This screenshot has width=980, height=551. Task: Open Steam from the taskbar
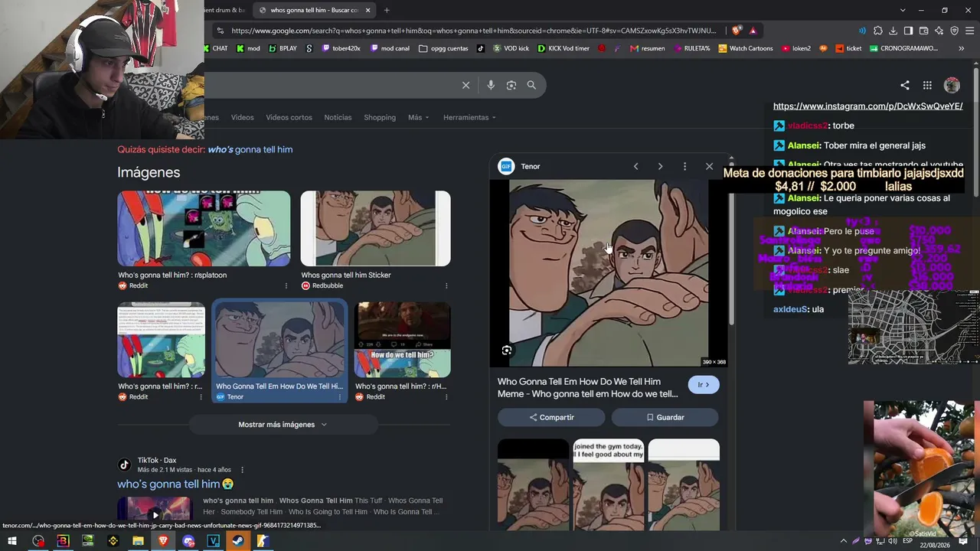coord(238,541)
